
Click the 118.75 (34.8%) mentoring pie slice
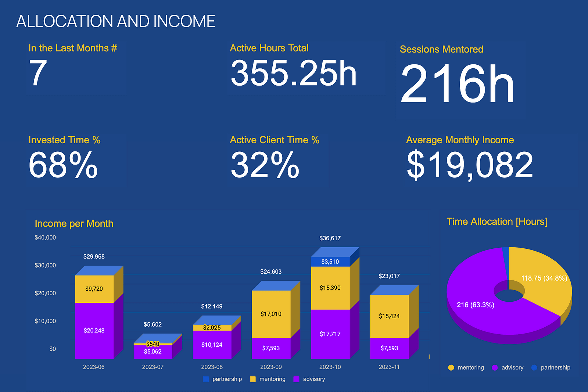544,278
